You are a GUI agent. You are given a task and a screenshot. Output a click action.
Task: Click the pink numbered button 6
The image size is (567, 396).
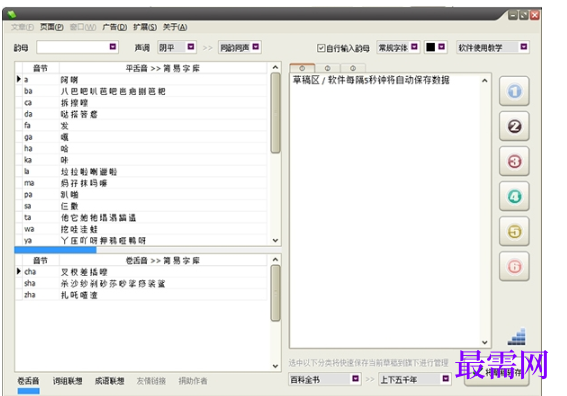(x=514, y=267)
